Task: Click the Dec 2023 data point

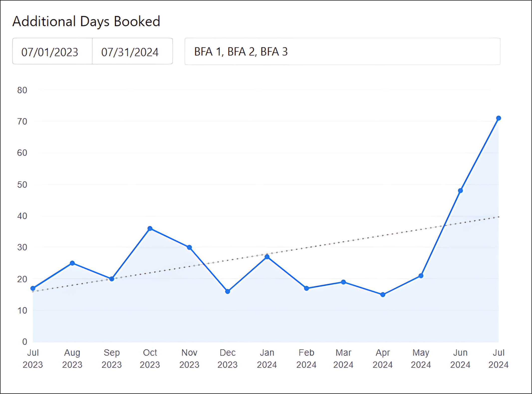Action: tap(228, 291)
